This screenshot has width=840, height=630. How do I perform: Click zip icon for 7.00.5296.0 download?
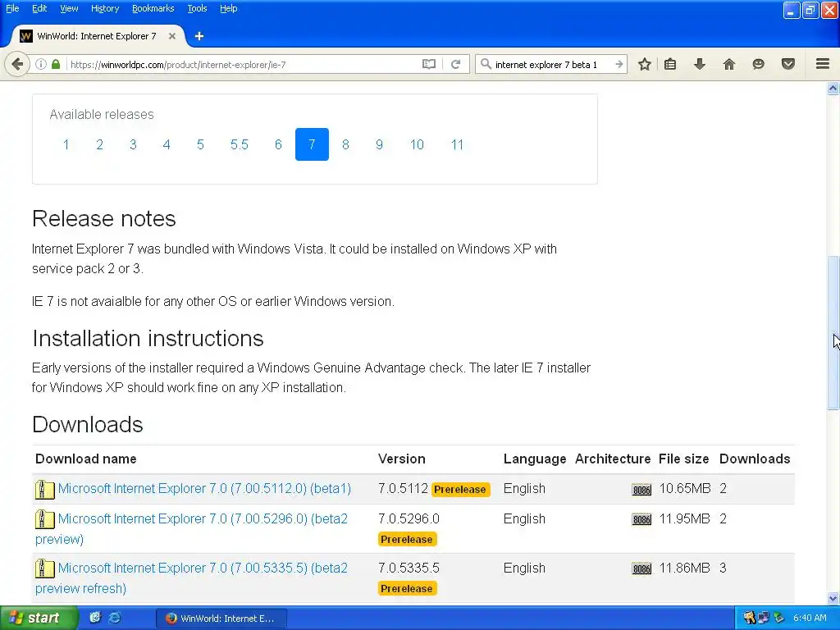(45, 519)
